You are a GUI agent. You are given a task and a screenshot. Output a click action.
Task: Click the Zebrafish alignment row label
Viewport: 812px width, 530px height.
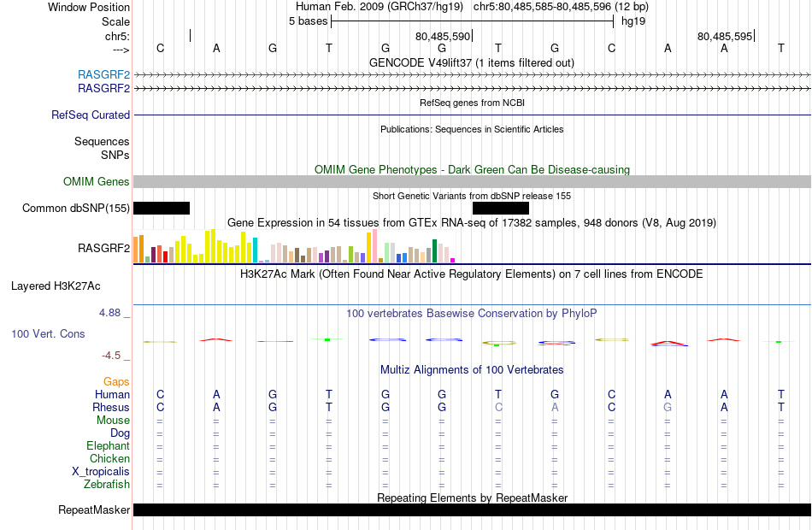click(107, 485)
